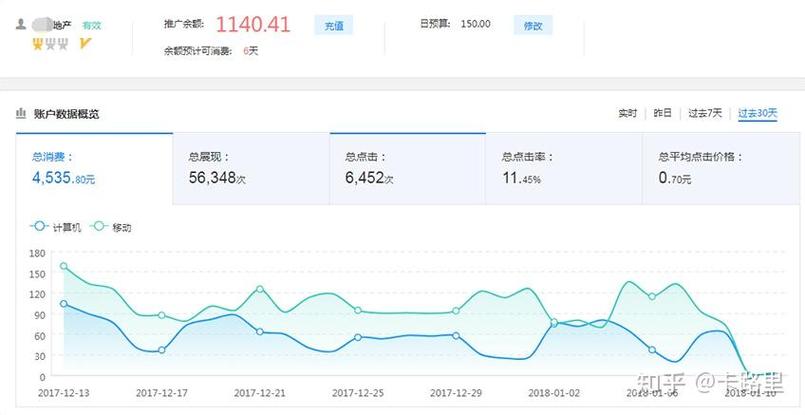Click the 2017-12-21 mobile data point
This screenshot has width=805, height=415.
pyautogui.click(x=260, y=289)
